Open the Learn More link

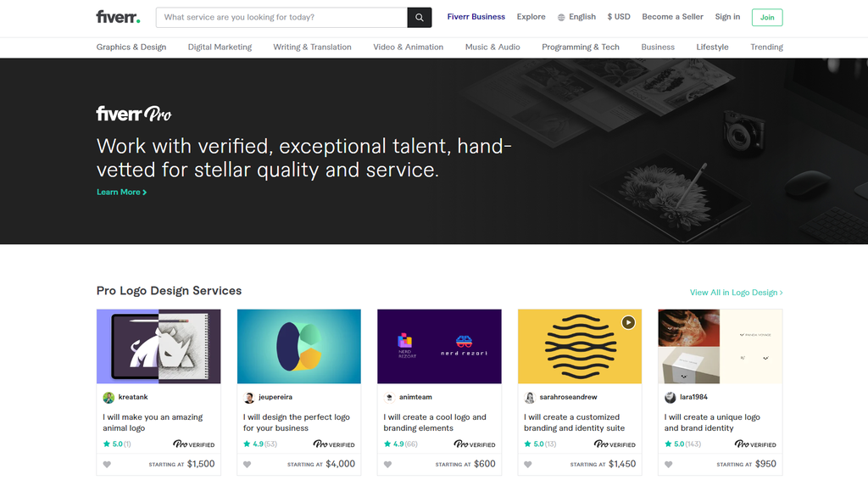click(x=121, y=193)
